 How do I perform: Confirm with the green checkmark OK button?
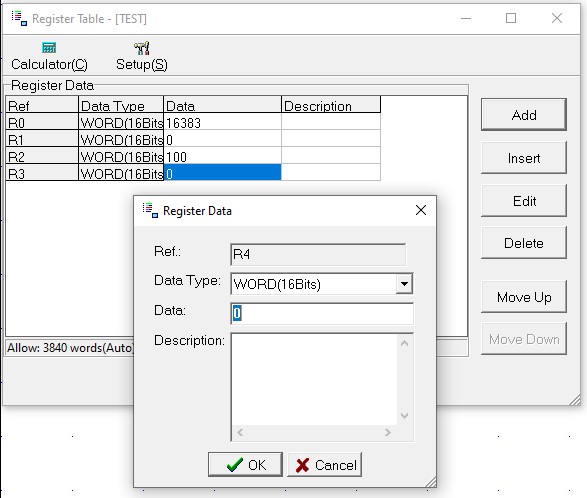(x=245, y=465)
